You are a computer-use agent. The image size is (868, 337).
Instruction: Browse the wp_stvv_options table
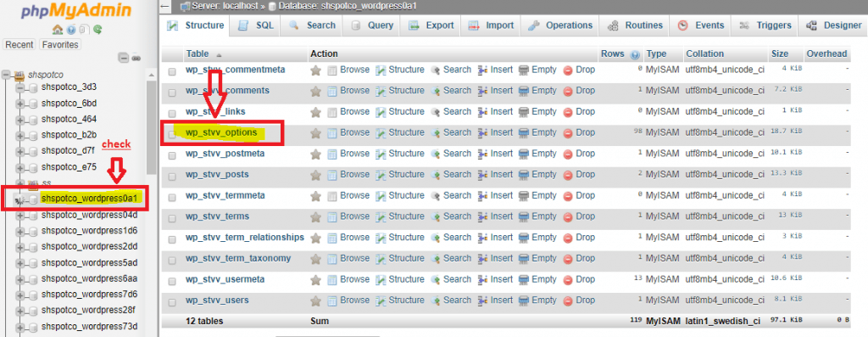348,132
